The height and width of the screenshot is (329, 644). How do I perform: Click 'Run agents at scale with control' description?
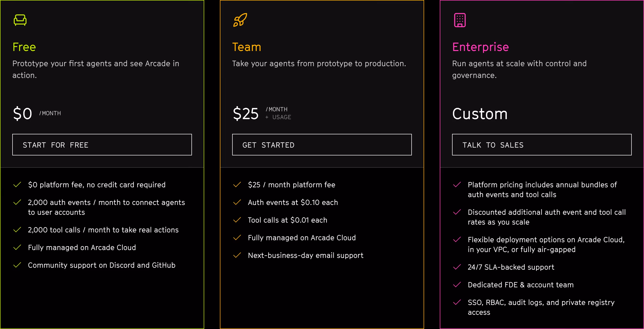click(519, 69)
